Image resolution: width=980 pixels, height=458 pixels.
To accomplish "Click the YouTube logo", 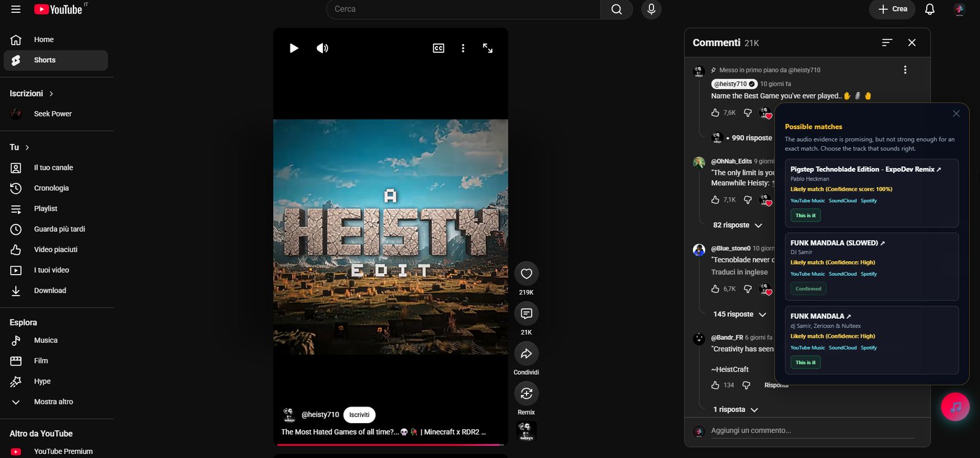I will point(58,9).
